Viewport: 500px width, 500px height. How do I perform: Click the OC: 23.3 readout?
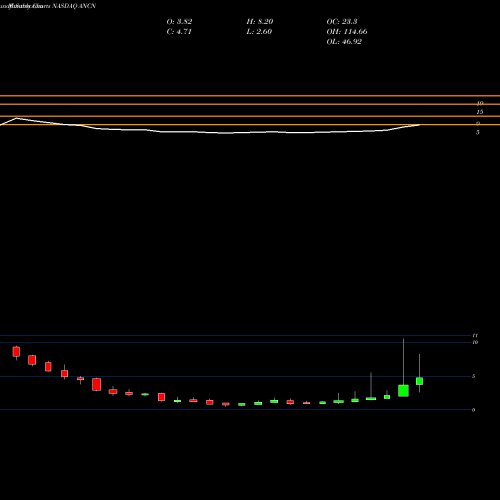click(x=342, y=22)
